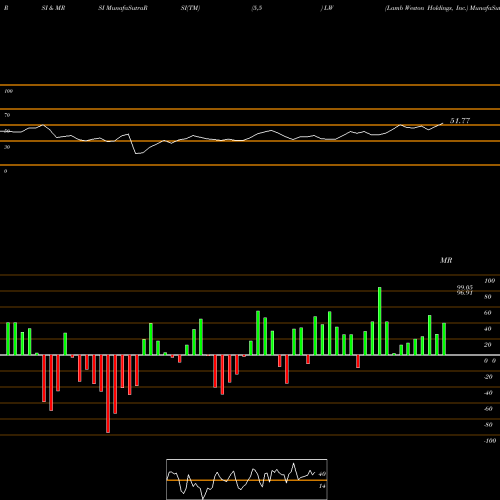Click the 'SI(TM)' header text
Screen dimensions: 500x500
tap(190, 8)
